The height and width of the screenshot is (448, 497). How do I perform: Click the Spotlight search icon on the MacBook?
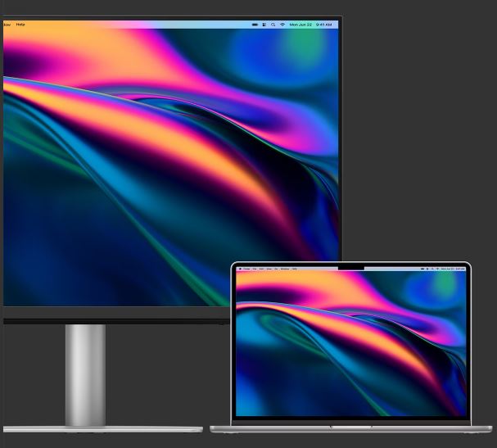pyautogui.click(x=431, y=269)
